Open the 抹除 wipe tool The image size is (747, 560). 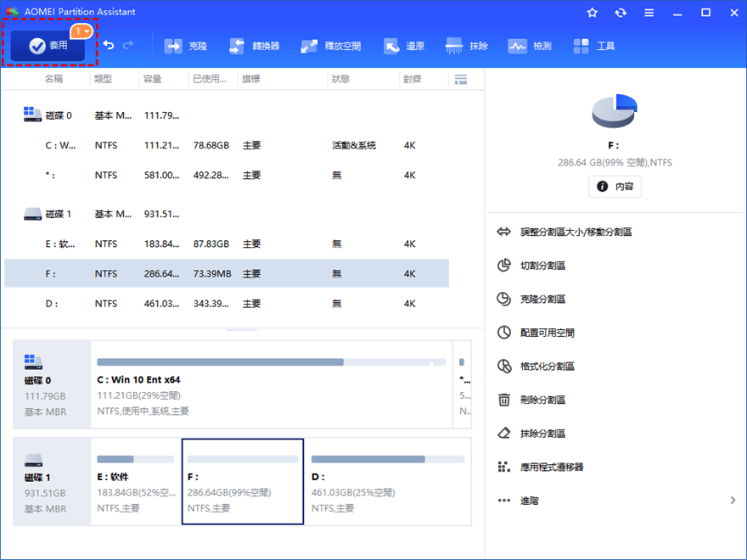(466, 46)
